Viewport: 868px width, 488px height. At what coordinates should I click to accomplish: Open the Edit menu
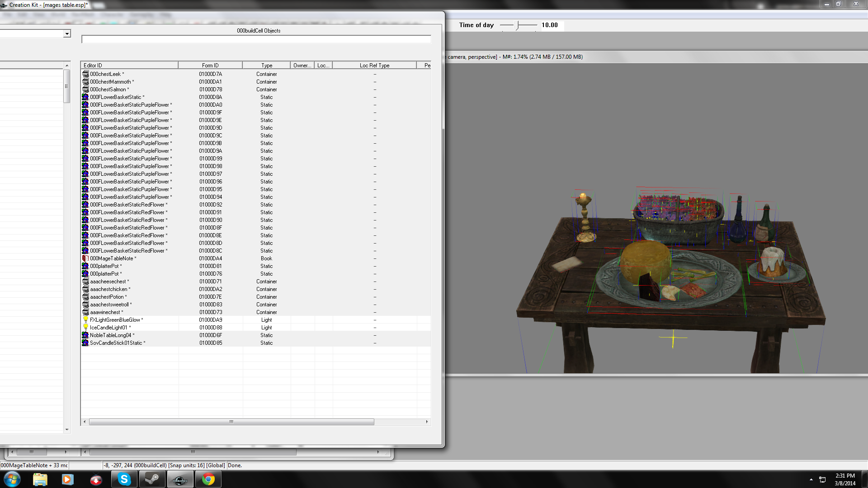coord(22,14)
